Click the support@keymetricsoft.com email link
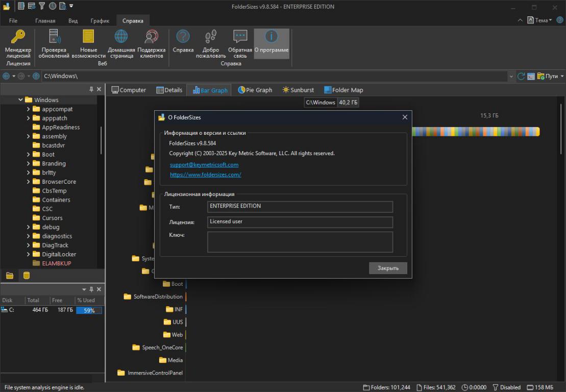Screen dimensions: 566x392 (x=204, y=165)
